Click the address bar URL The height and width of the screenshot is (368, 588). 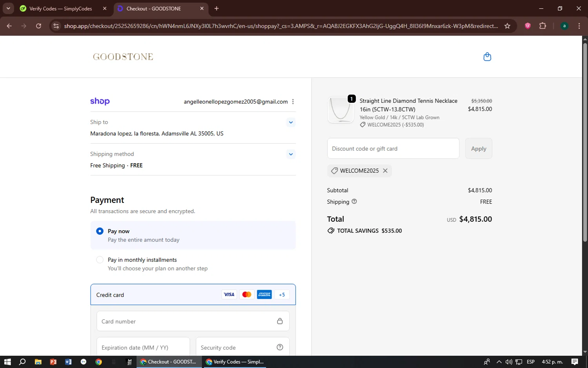pyautogui.click(x=281, y=26)
